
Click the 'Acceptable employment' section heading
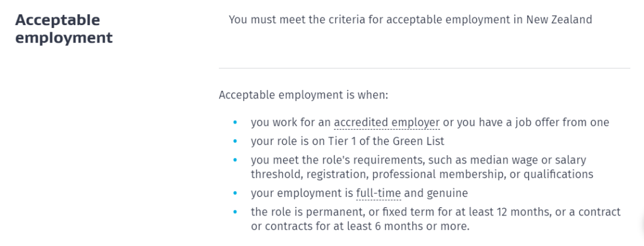tap(64, 29)
